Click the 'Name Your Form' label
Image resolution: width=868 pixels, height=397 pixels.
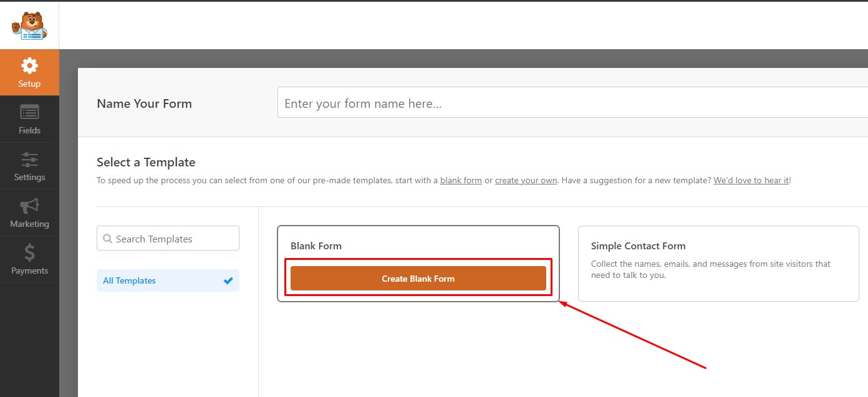144,103
